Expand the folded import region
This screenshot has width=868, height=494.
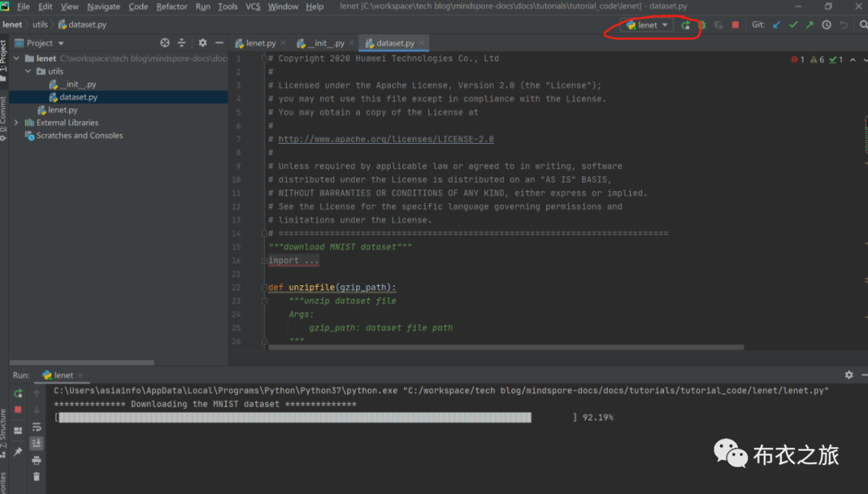pyautogui.click(x=264, y=260)
